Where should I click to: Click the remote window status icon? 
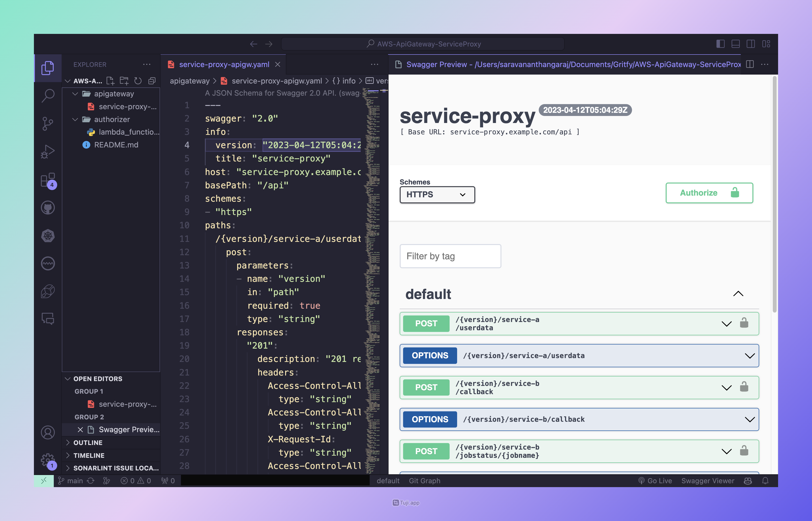point(44,480)
